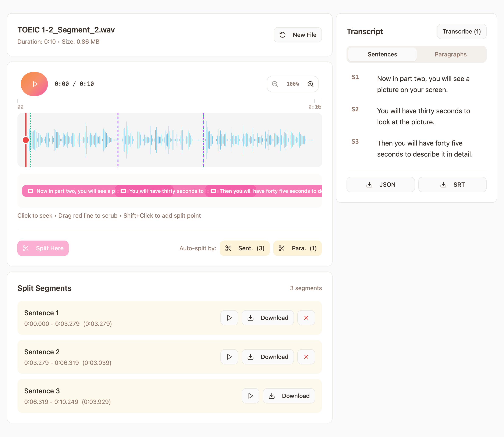Switch to the Paragraphs tab
The image size is (504, 437).
coord(450,54)
